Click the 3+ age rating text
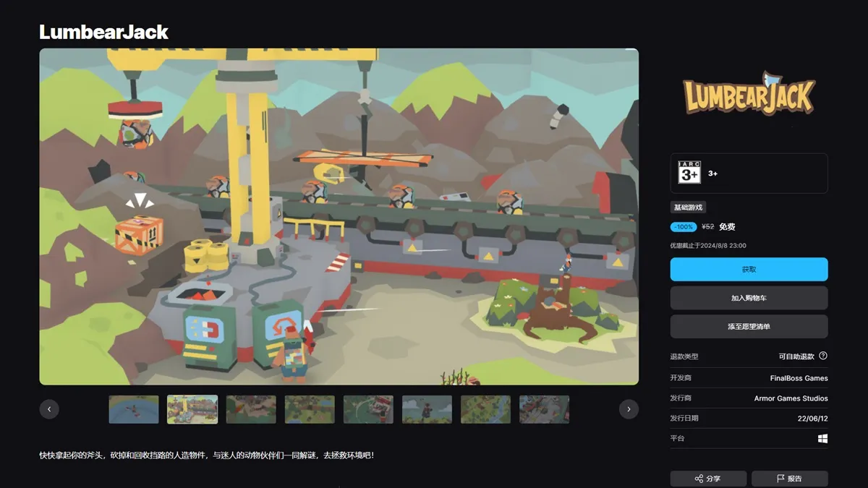This screenshot has width=868, height=488. (712, 174)
